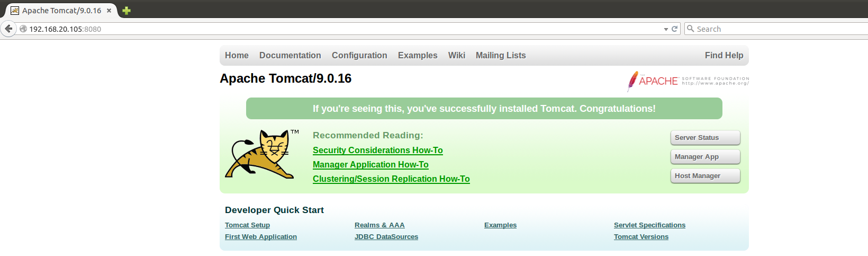Click the Recommended Reading: heading
This screenshot has width=868, height=256.
(368, 135)
